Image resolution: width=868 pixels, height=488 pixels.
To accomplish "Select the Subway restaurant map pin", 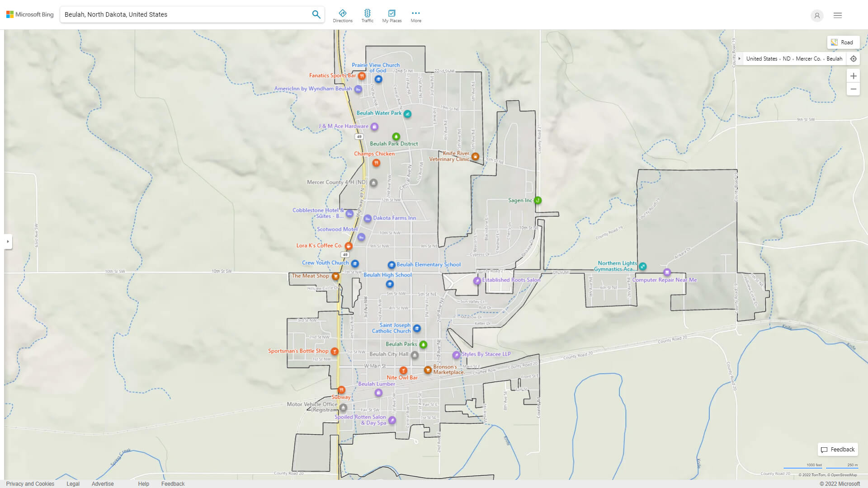I will pos(341,390).
